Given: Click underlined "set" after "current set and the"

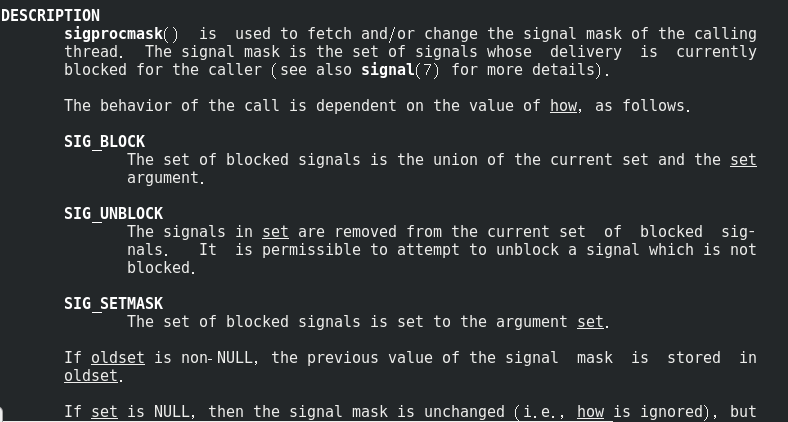Looking at the screenshot, I should click(743, 159).
